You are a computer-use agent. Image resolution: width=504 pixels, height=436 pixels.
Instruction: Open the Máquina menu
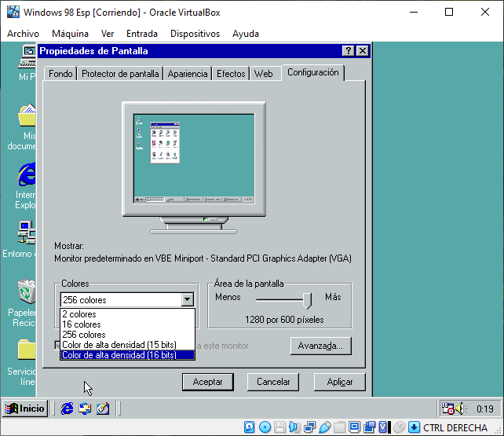[x=70, y=34]
